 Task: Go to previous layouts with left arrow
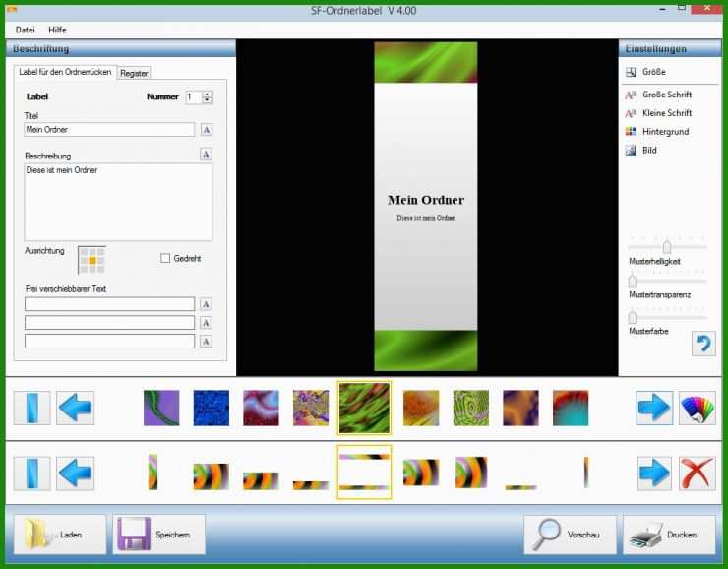[x=75, y=474]
